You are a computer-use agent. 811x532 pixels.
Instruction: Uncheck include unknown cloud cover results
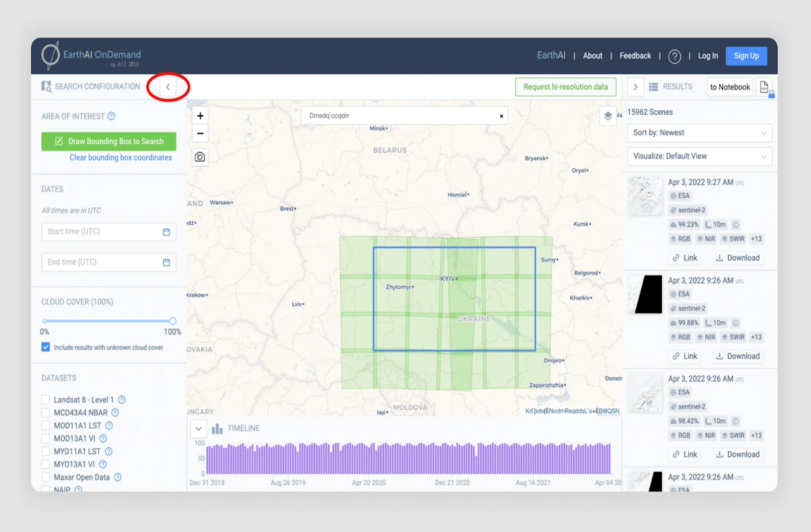coord(45,347)
